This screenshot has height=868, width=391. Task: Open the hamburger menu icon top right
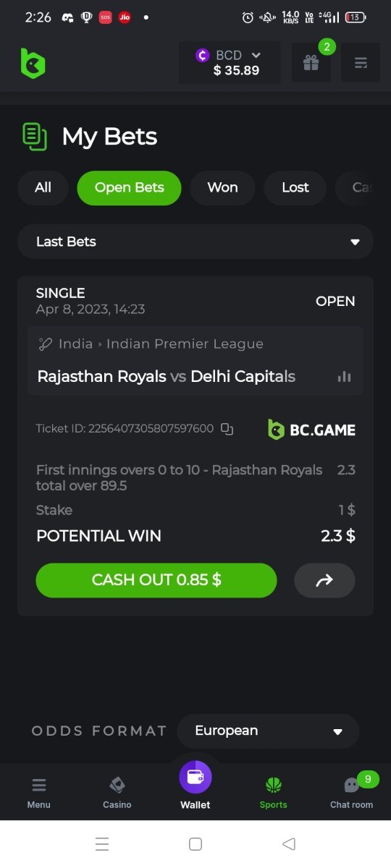[x=361, y=62]
